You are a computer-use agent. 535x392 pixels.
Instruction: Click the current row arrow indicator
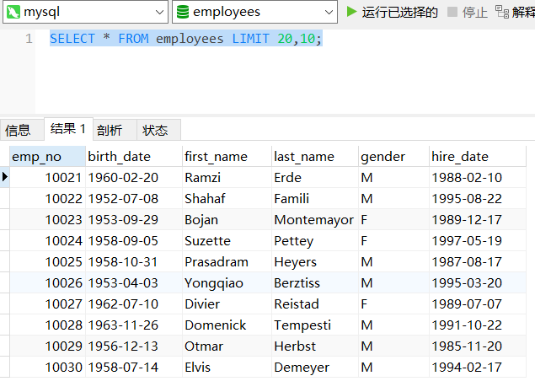tap(5, 177)
